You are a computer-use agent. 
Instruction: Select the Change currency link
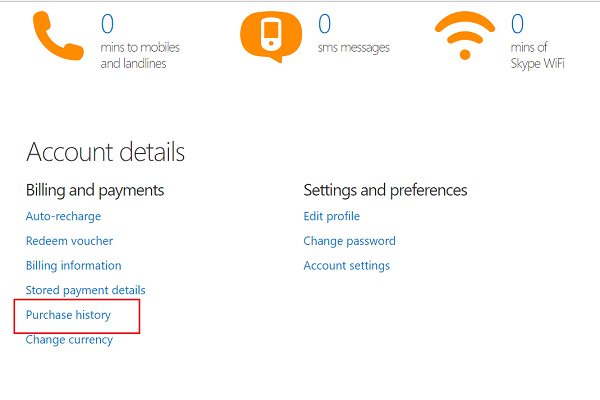69,340
